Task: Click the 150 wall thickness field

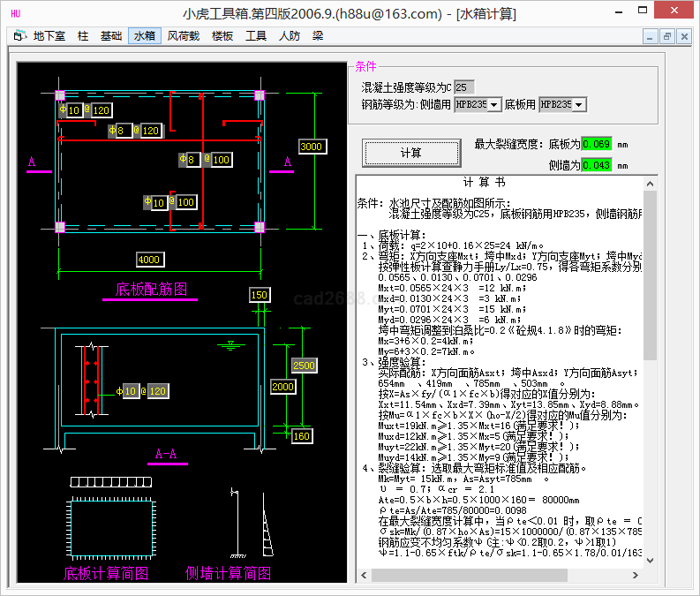Action: click(260, 295)
